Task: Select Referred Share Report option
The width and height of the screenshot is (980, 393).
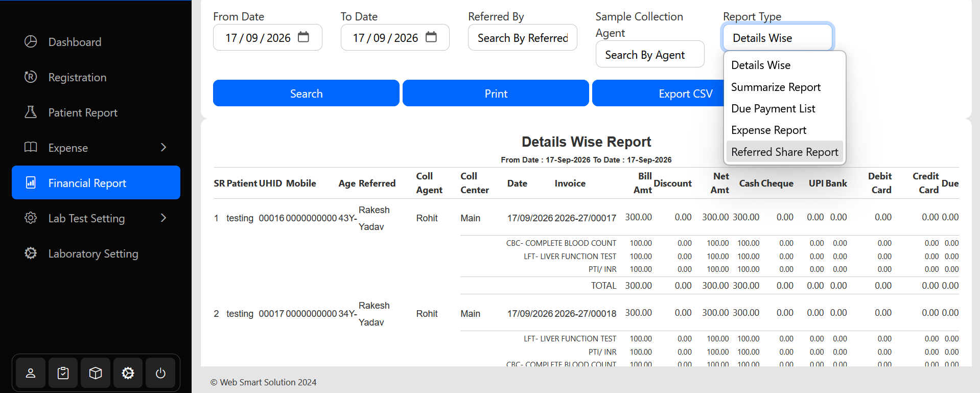Action: [x=785, y=152]
